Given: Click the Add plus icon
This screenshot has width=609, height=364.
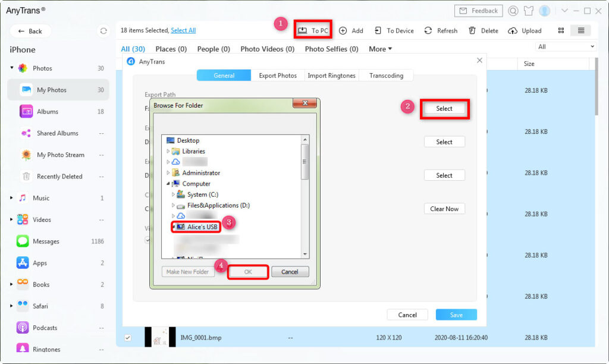Looking at the screenshot, I should tap(343, 31).
